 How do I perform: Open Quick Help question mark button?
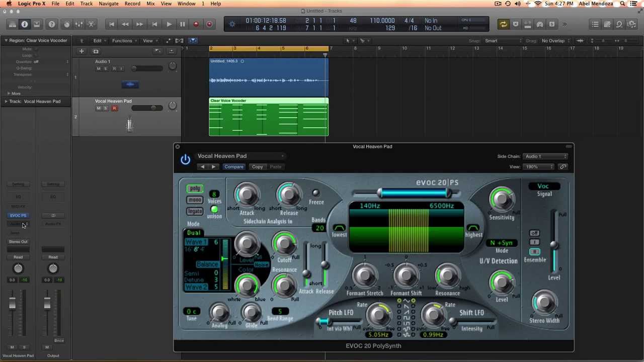point(51,24)
